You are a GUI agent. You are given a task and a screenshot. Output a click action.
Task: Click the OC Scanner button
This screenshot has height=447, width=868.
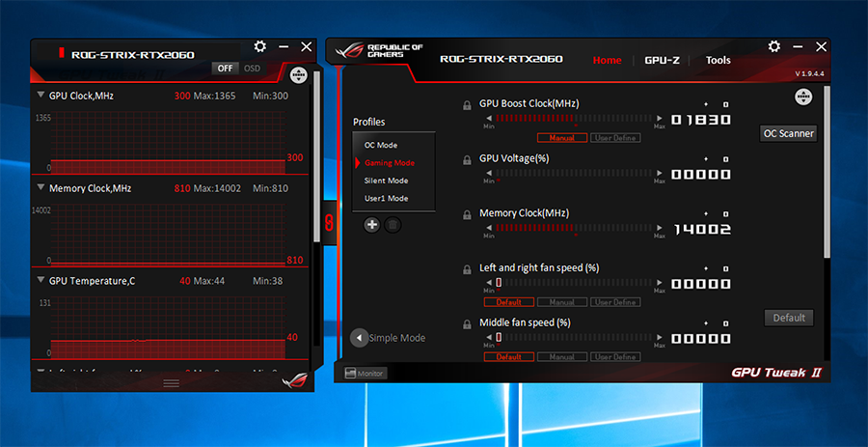(788, 133)
